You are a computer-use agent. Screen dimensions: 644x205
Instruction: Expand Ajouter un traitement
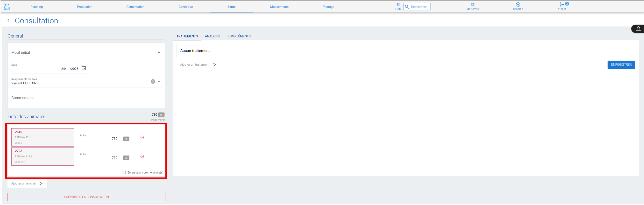point(198,65)
